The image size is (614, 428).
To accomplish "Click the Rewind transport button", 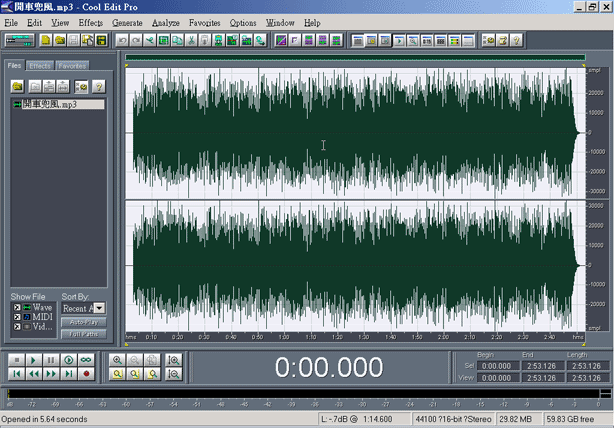I will coord(34,374).
